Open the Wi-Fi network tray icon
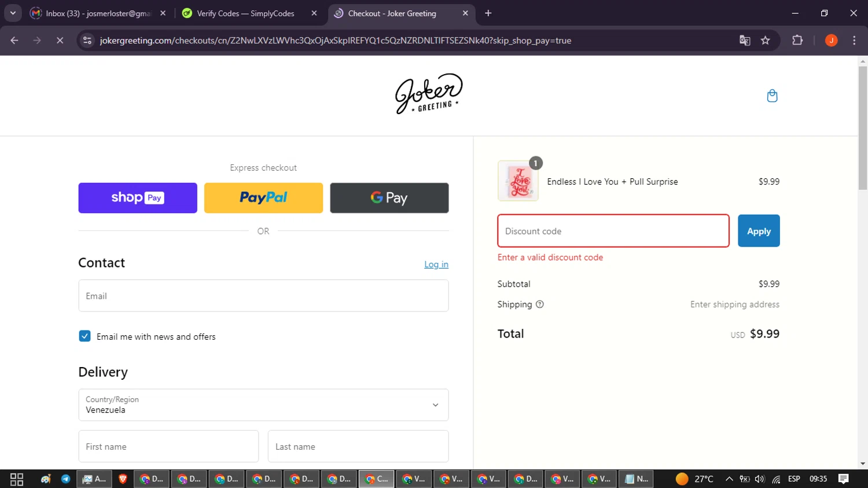This screenshot has height=488, width=868. (x=776, y=479)
